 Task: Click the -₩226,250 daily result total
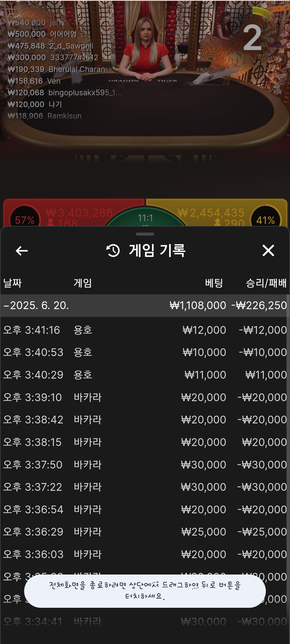click(259, 305)
